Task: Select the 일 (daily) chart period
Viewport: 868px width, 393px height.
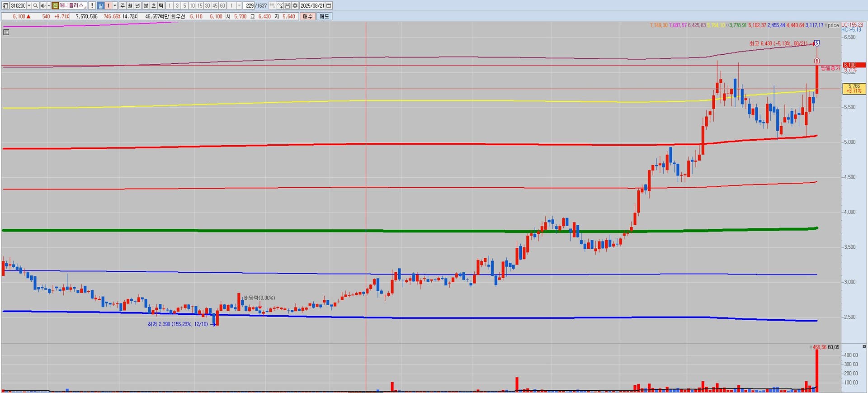Action: pos(100,5)
